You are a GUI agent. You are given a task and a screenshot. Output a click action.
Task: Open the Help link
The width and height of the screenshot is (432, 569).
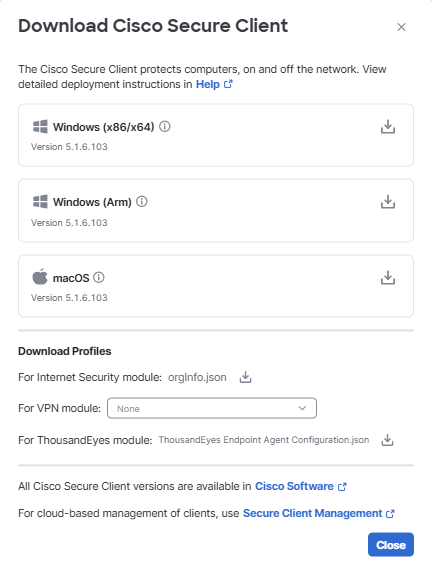pos(208,84)
